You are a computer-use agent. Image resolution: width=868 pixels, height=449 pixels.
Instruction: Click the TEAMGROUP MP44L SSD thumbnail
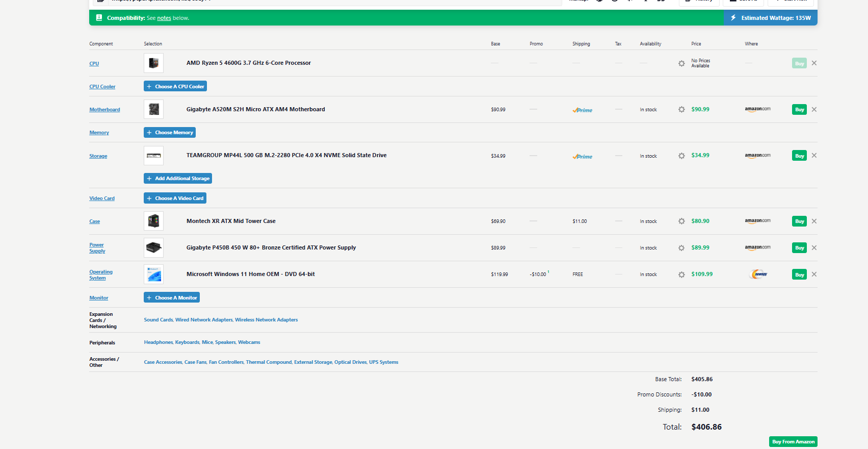click(153, 156)
